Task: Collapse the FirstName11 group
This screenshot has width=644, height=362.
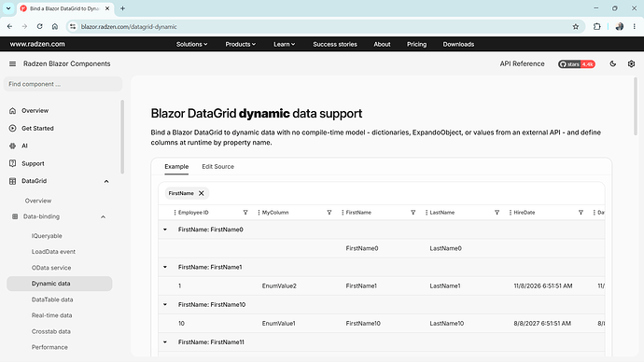Action: click(x=165, y=342)
